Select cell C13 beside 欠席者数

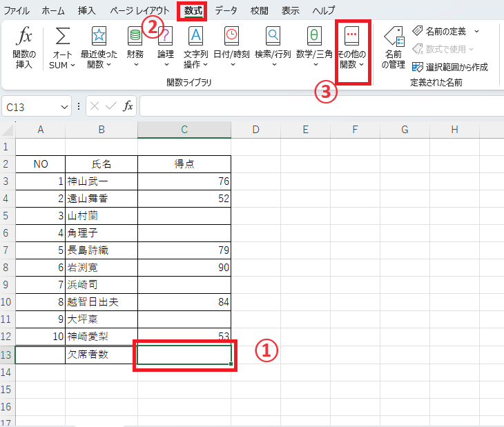click(184, 355)
